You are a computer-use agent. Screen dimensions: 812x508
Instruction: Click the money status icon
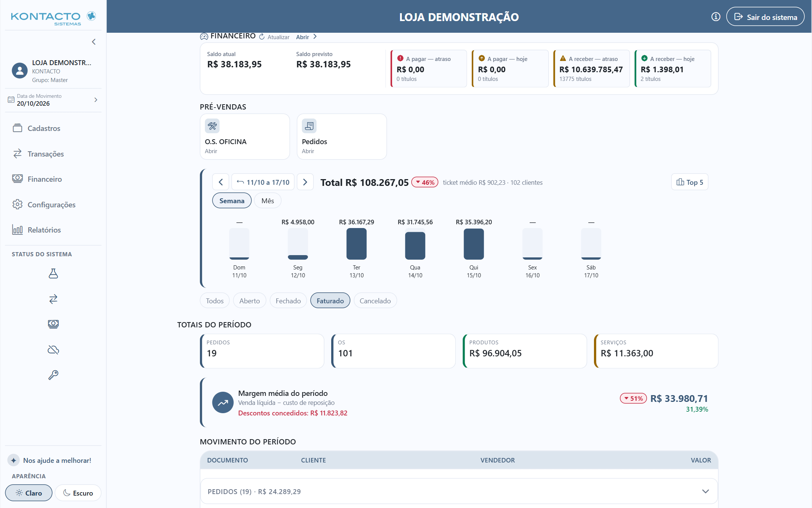[53, 324]
